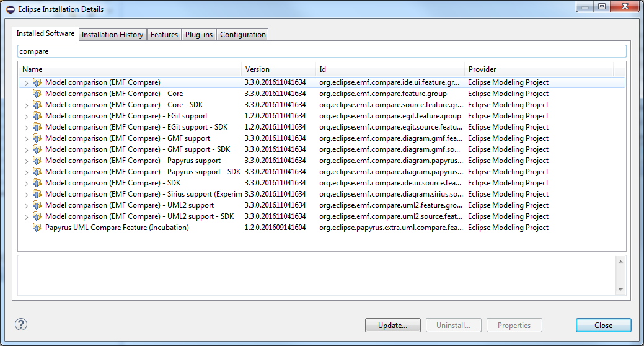Expand the Papyrus support - SDK node
The image size is (644, 346).
(26, 172)
